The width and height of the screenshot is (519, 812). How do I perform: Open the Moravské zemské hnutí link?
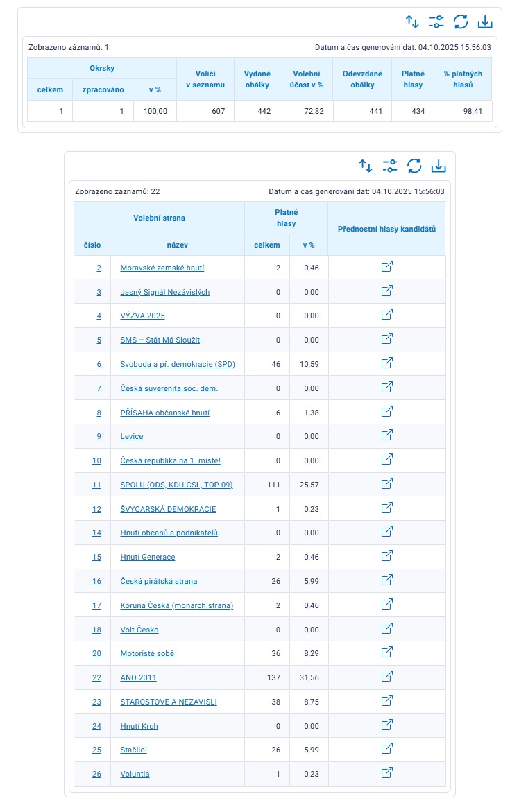pos(162,268)
